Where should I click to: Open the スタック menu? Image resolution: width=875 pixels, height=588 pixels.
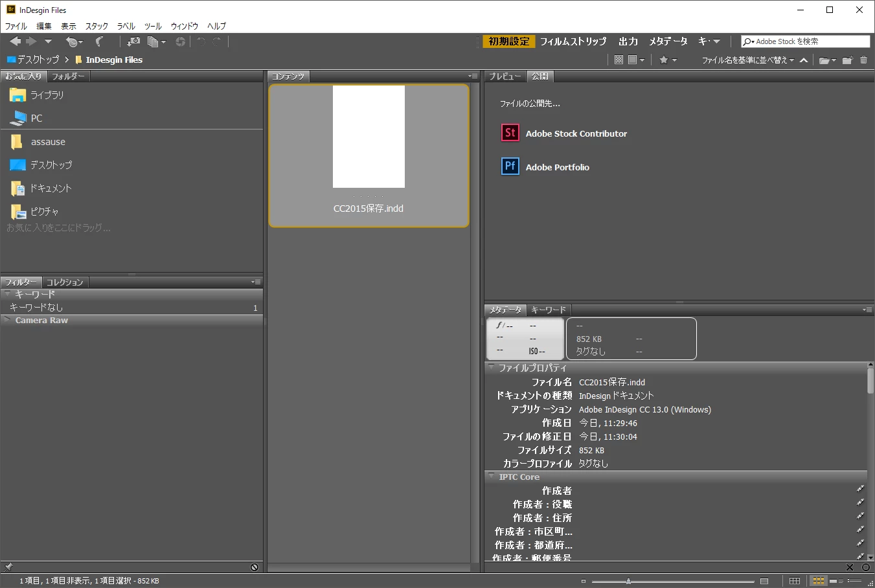coord(97,26)
